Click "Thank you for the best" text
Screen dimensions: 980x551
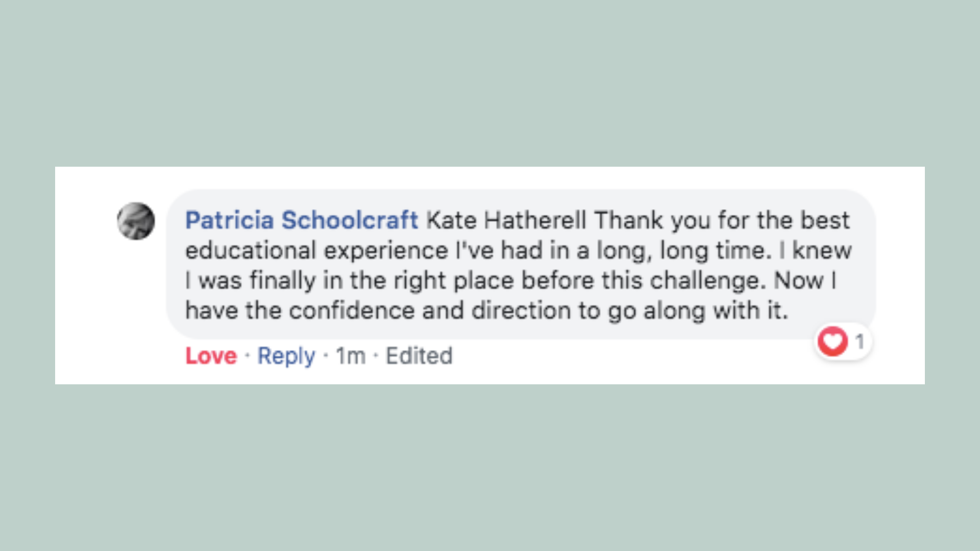(x=722, y=220)
